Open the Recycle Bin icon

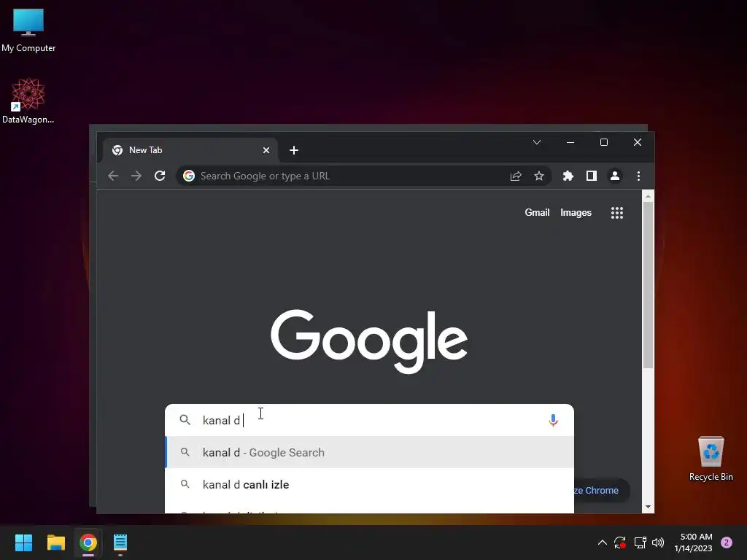[x=711, y=459]
